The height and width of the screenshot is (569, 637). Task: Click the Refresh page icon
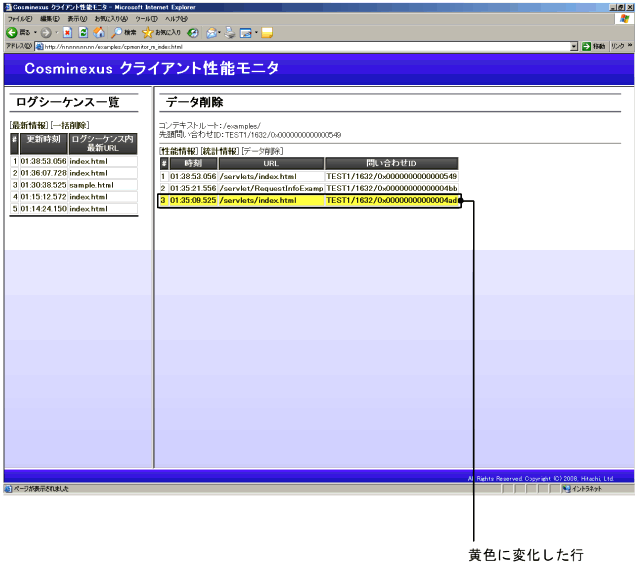[x=83, y=33]
